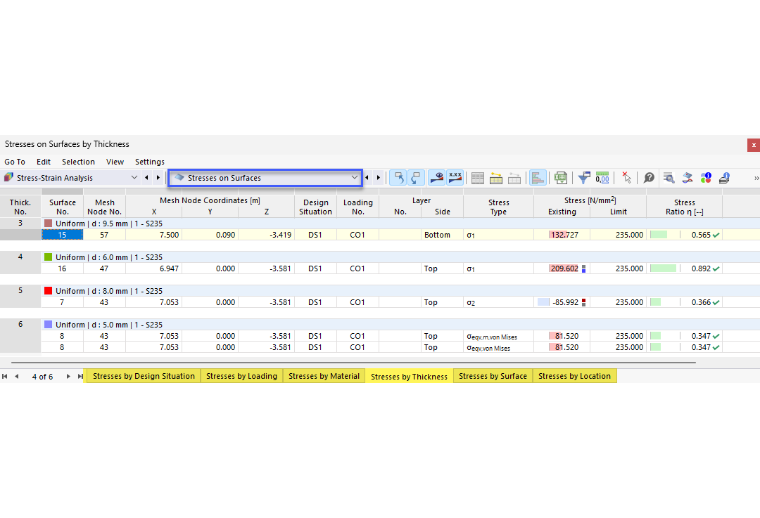Toggle show result values x.xx icon
Viewport: 760px width, 518px height.
pyautogui.click(x=455, y=178)
